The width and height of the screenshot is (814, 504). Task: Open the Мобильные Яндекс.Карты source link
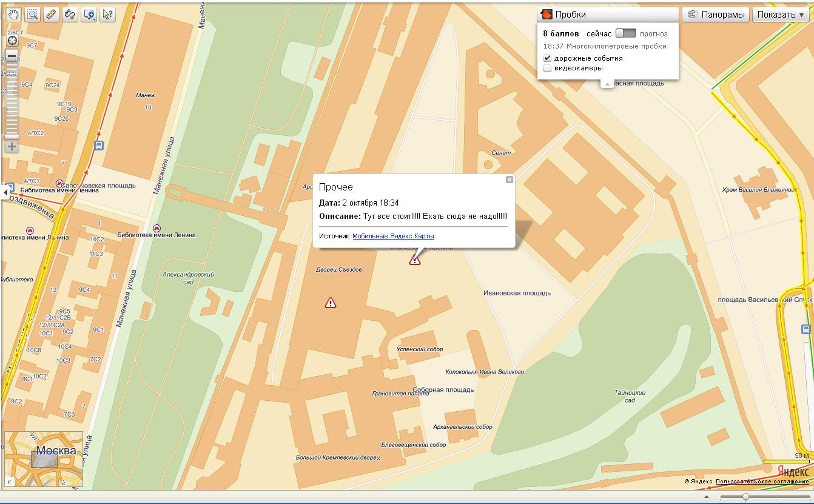(393, 236)
